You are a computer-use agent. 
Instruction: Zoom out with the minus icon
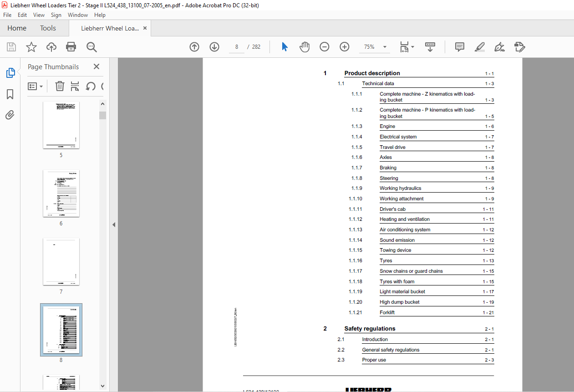(325, 47)
